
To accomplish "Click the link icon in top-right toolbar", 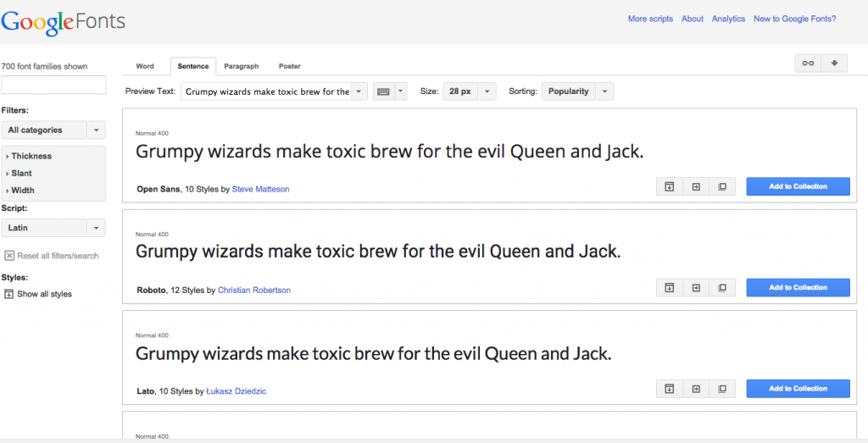I will tap(808, 64).
